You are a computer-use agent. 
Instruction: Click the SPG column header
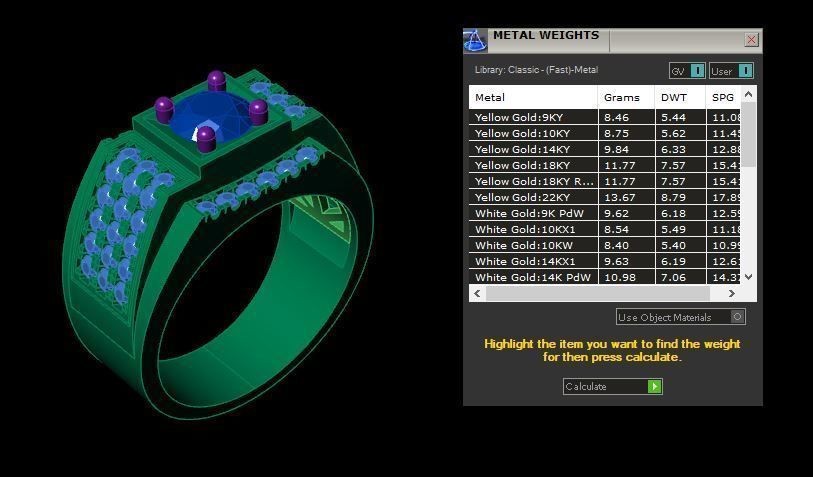coord(723,97)
